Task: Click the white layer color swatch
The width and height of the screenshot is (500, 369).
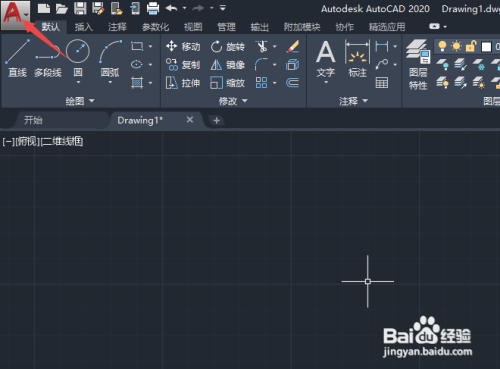Action: pos(486,47)
